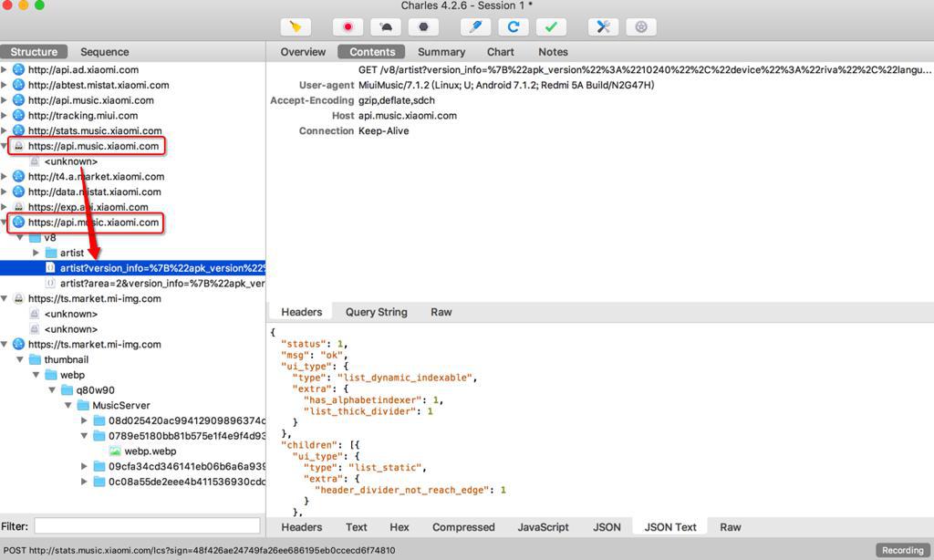The height and width of the screenshot is (560, 934).
Task: Click the pen compose request icon
Action: click(475, 26)
